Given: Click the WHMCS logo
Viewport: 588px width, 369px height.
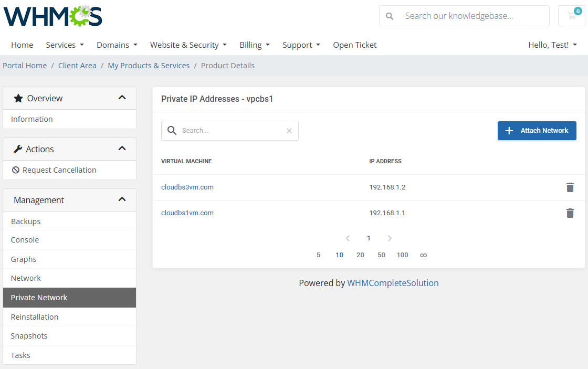Looking at the screenshot, I should [53, 16].
